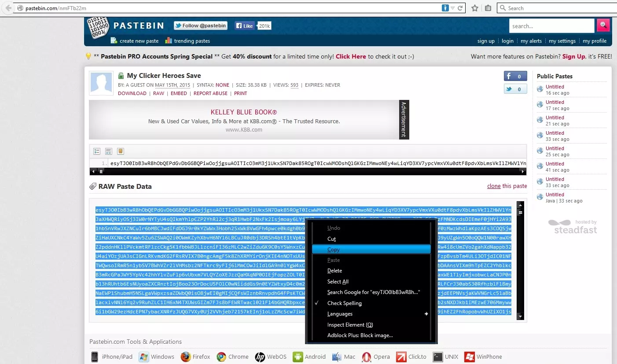Click the blue info icon in the address bar

pos(445,8)
